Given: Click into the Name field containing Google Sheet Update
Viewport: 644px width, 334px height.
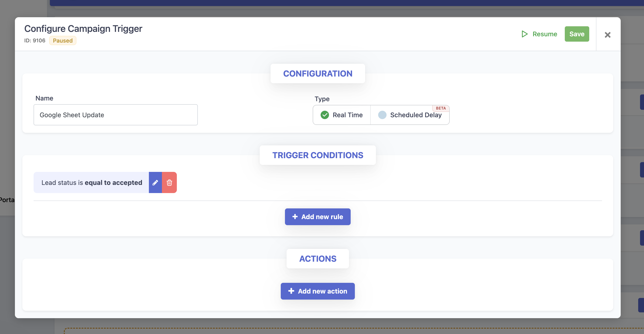Looking at the screenshot, I should tap(116, 115).
